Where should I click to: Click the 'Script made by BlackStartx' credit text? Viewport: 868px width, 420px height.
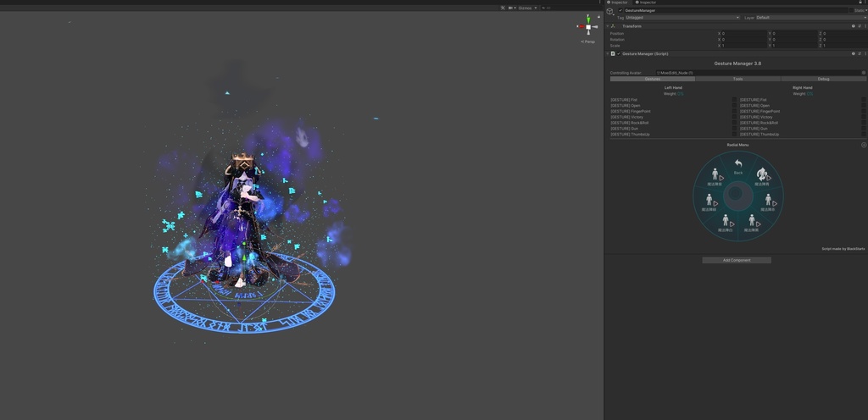point(843,249)
